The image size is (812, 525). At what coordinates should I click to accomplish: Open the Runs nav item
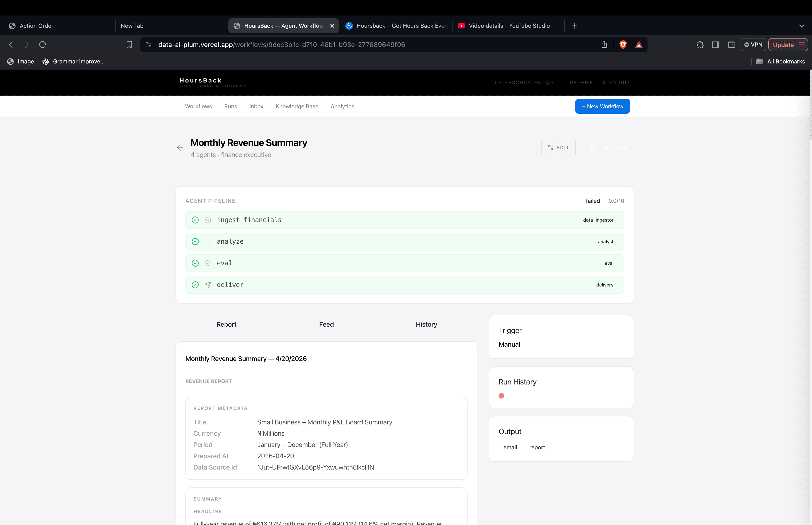tap(230, 106)
